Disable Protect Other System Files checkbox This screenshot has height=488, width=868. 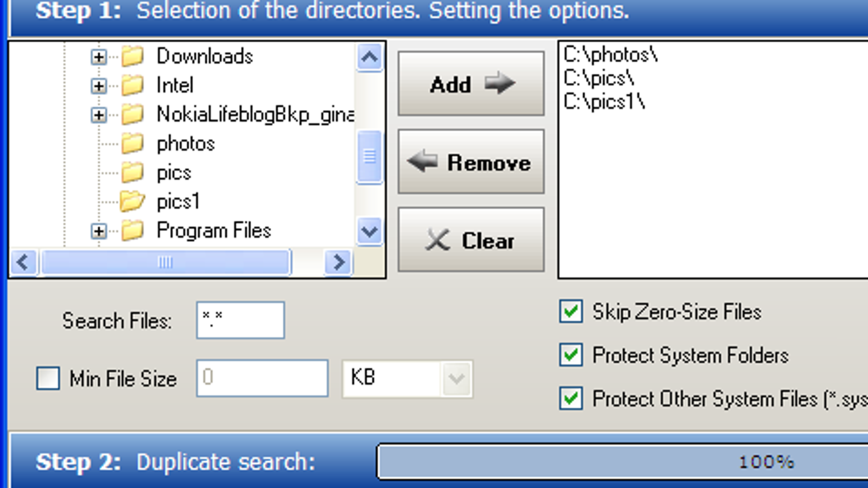coord(571,399)
